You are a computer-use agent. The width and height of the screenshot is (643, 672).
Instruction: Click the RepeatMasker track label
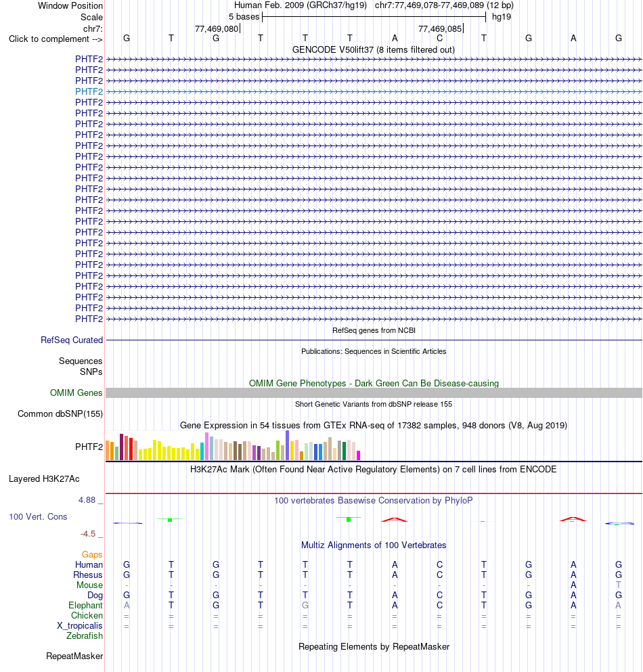[74, 656]
